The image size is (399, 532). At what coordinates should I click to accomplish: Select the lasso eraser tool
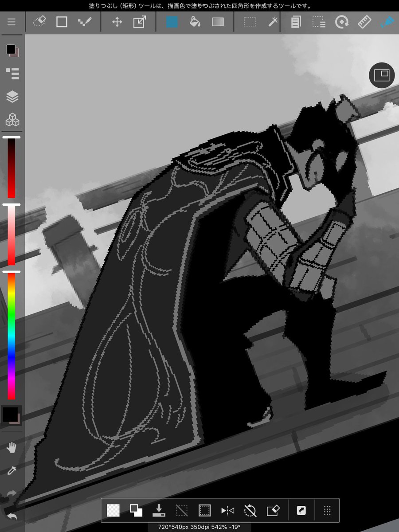coord(39,22)
